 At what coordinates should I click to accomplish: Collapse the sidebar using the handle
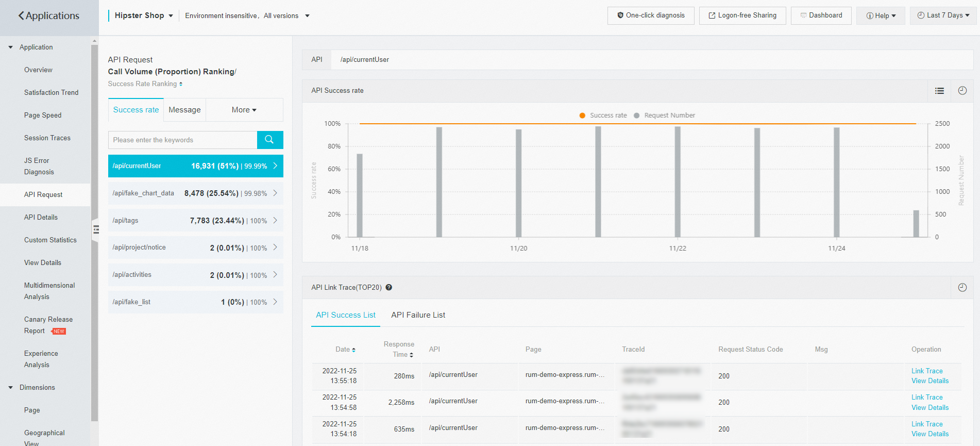[95, 230]
